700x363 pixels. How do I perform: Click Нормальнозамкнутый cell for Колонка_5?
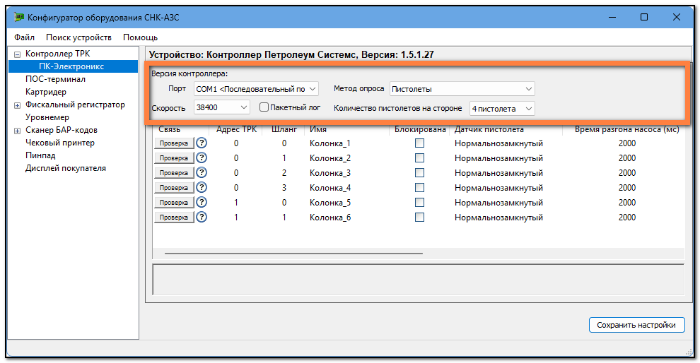click(498, 202)
